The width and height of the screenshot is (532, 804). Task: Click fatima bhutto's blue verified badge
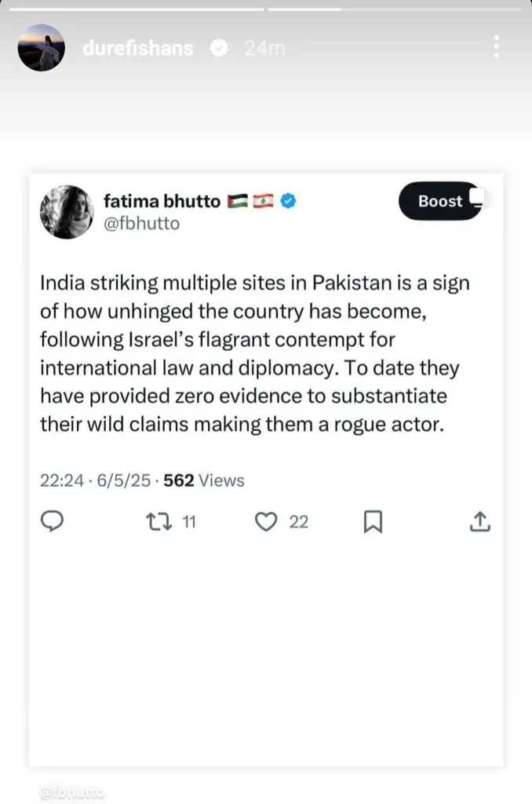click(289, 202)
